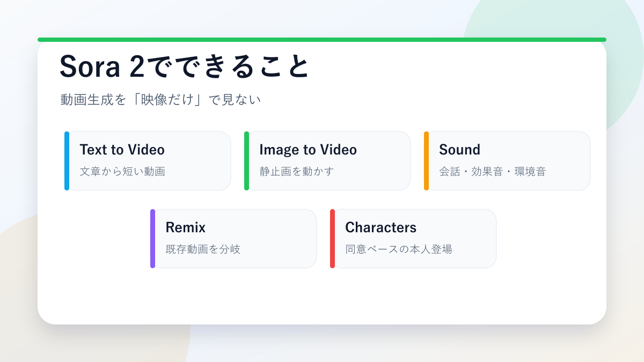644x362 pixels.
Task: Click subtitle "動画生成を「映像だけ」で見ない"
Action: point(160,100)
